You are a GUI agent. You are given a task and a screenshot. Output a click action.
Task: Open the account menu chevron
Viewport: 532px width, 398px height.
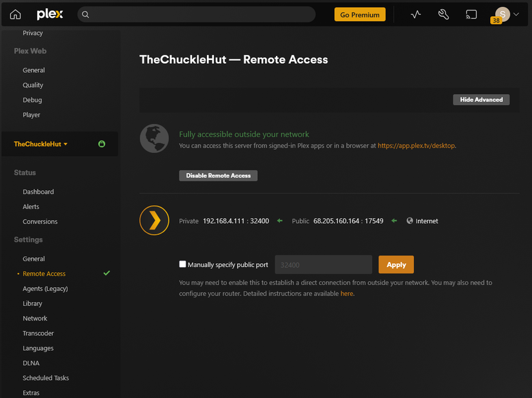(516, 14)
